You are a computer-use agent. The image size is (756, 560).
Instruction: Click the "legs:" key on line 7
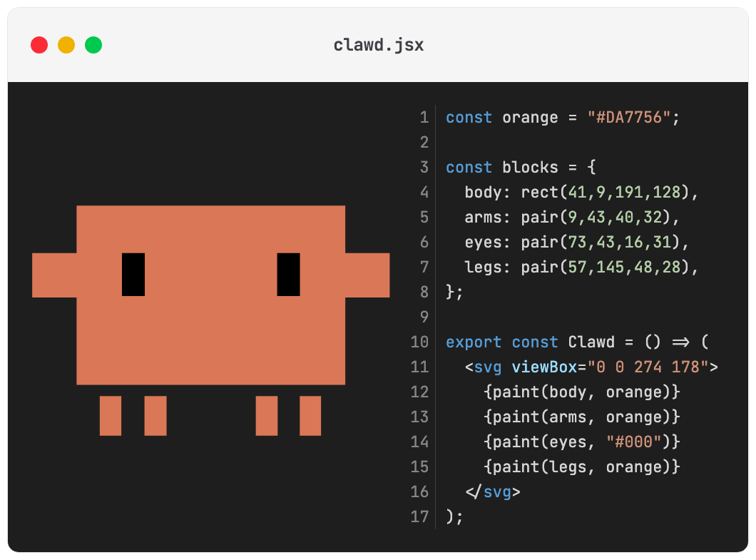pos(487,268)
